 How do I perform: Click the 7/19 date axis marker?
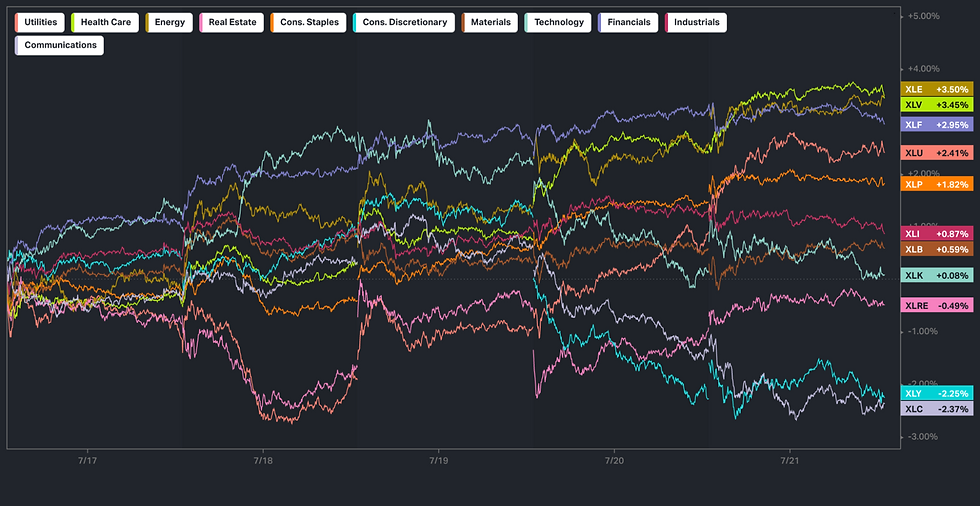[438, 460]
